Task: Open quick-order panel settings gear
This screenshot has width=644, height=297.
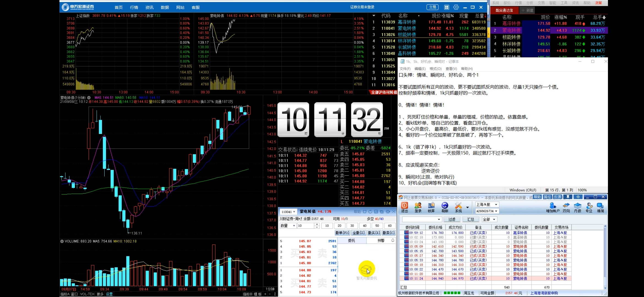Action: pos(388,211)
